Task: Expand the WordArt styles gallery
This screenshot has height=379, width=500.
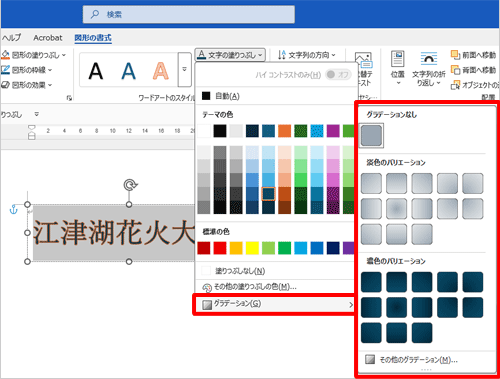Action: pyautogui.click(x=184, y=69)
